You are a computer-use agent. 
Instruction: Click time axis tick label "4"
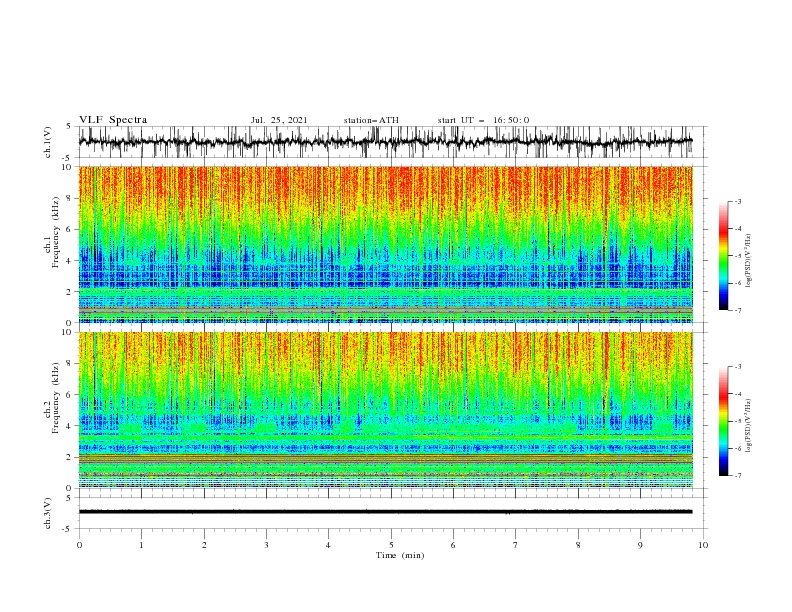point(328,545)
